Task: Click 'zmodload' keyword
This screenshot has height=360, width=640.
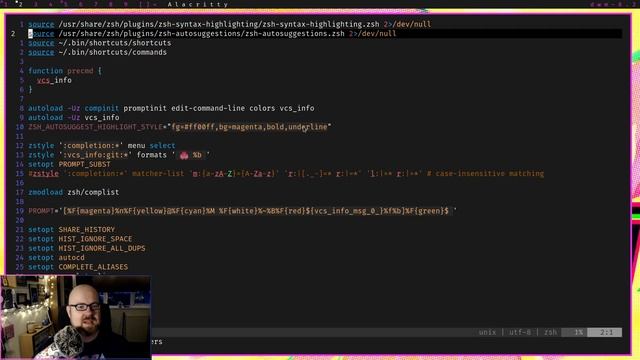Action: click(45, 192)
